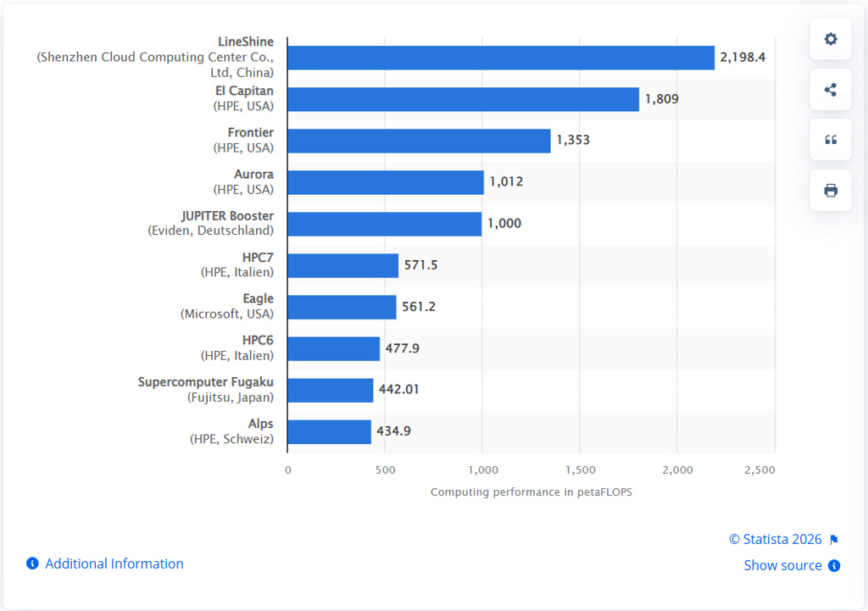This screenshot has width=868, height=611.
Task: Click the value 571.5
Action: tap(420, 265)
